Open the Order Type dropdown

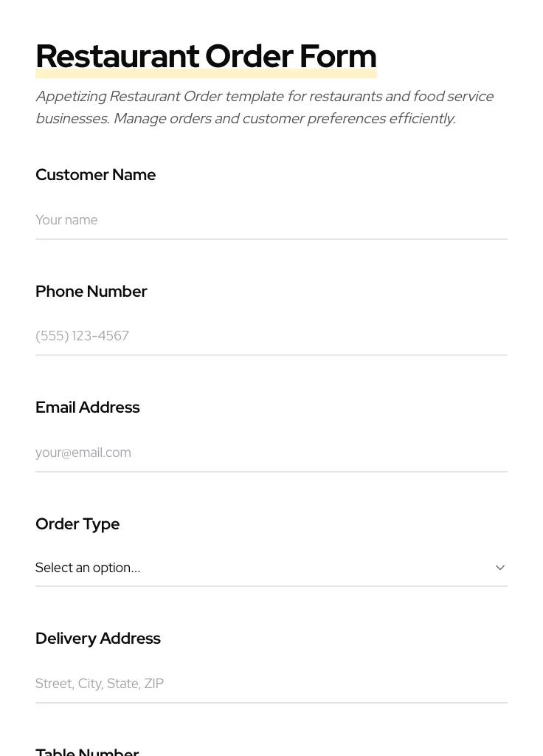[271, 568]
